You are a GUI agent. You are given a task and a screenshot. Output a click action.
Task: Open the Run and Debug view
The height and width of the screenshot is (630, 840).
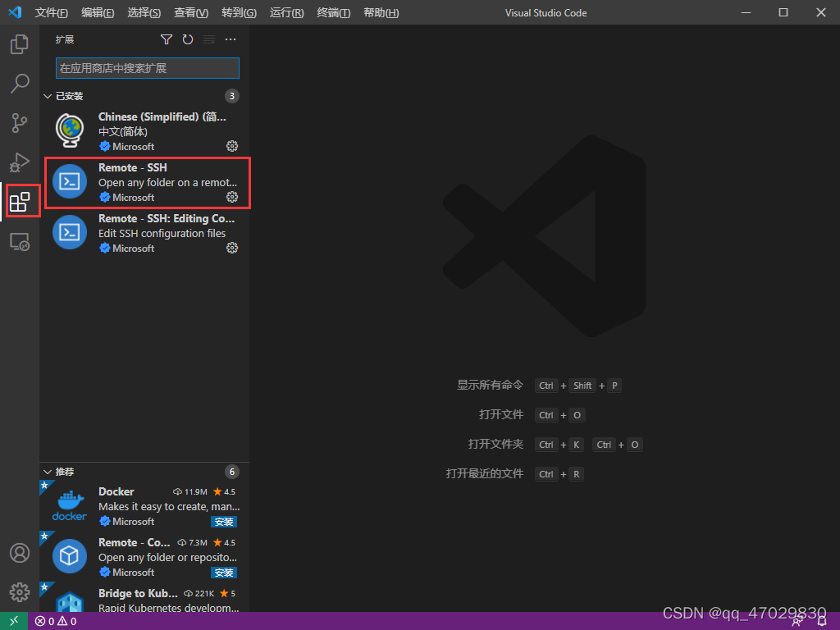20,162
